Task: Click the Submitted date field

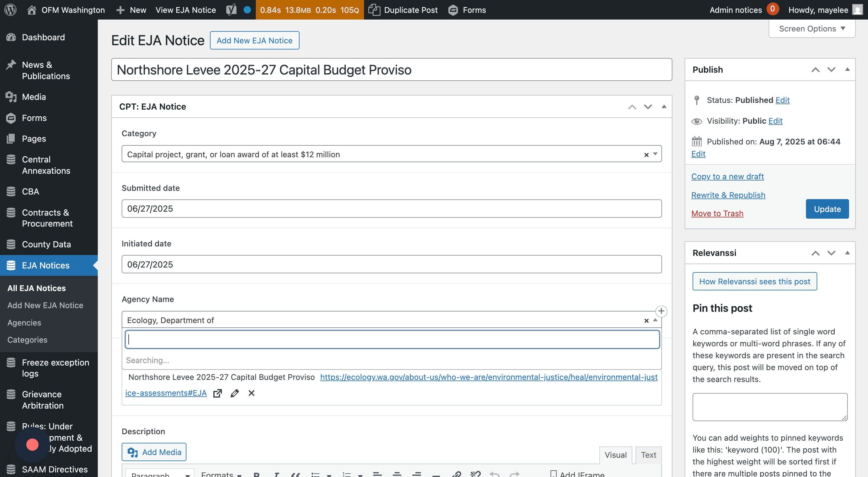Action: pyautogui.click(x=392, y=209)
